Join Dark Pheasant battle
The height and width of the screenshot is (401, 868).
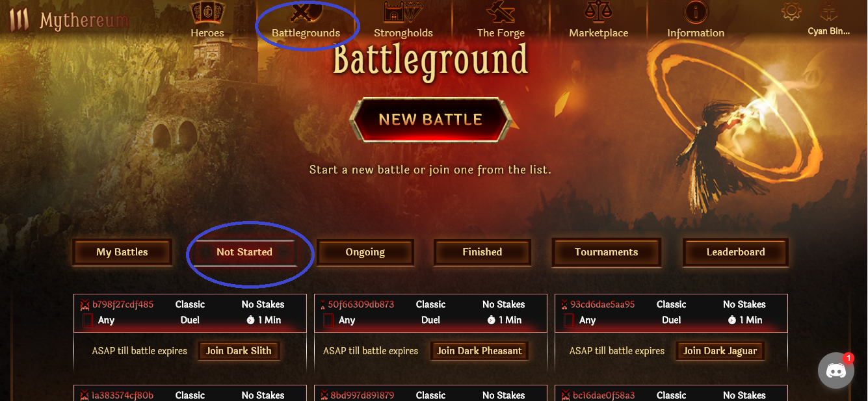coord(480,351)
